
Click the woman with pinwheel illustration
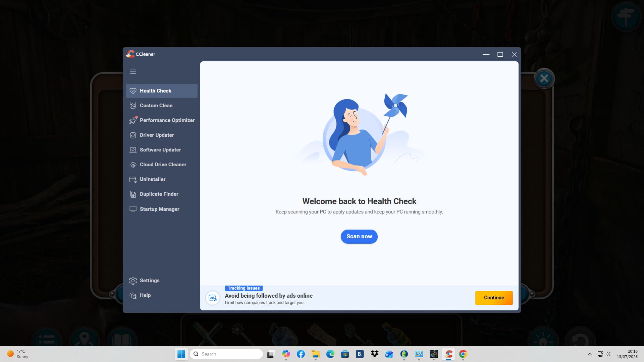(x=359, y=134)
